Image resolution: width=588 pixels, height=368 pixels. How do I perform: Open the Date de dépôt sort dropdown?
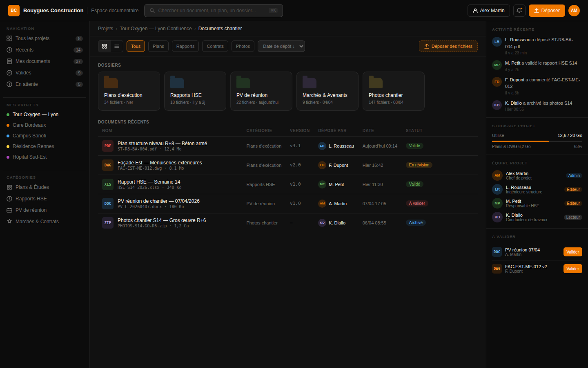tap(281, 46)
